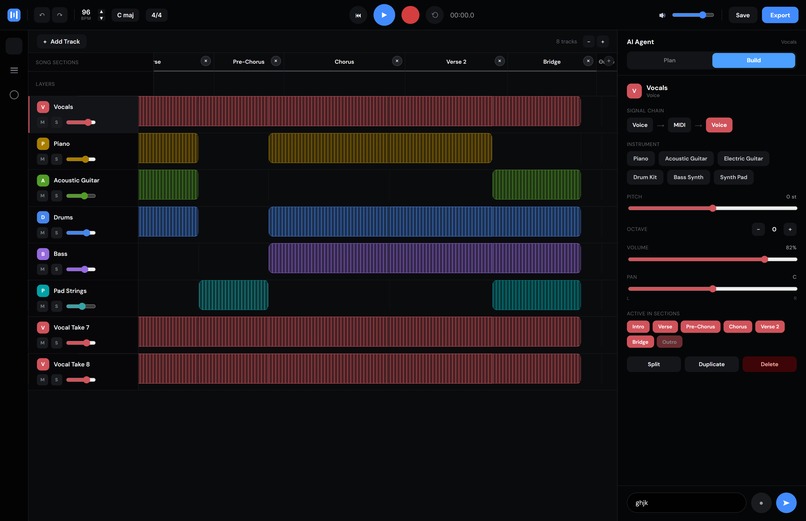This screenshot has height=521, width=806.
Task: Send the AI Agent message arrow
Action: tap(786, 503)
